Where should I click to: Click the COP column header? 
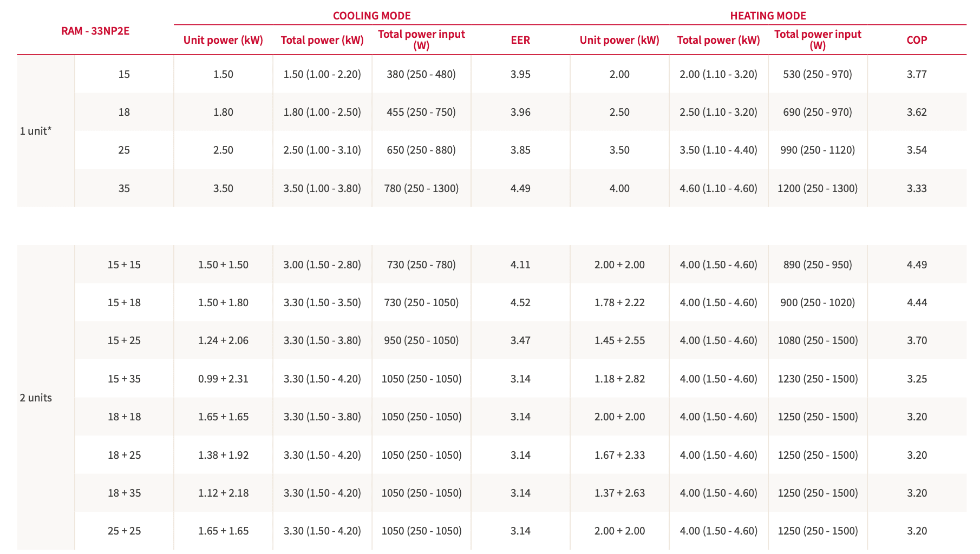[917, 40]
